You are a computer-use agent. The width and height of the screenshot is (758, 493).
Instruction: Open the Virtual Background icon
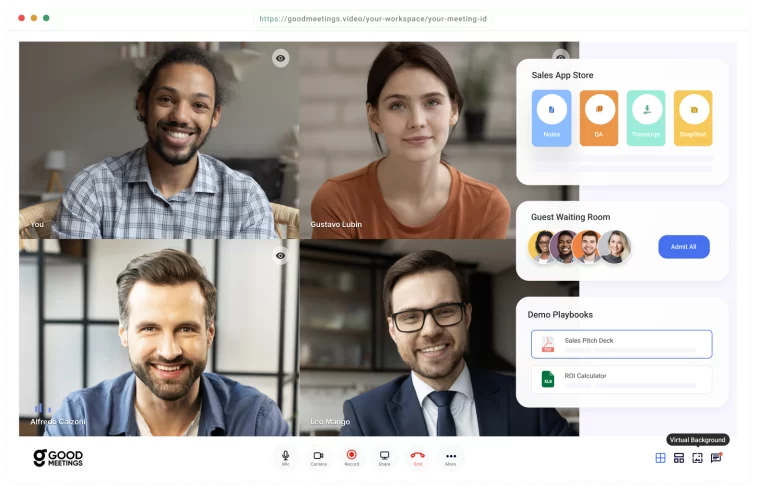coord(697,458)
